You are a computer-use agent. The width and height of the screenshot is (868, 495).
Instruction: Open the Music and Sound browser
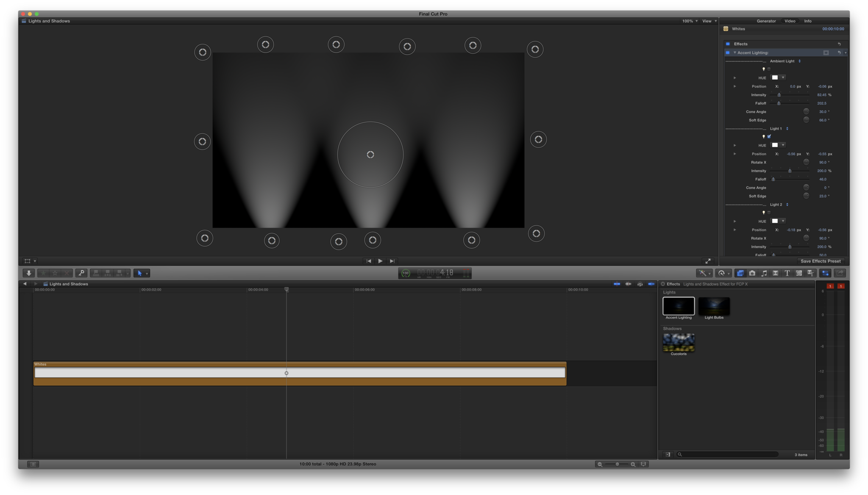(764, 274)
